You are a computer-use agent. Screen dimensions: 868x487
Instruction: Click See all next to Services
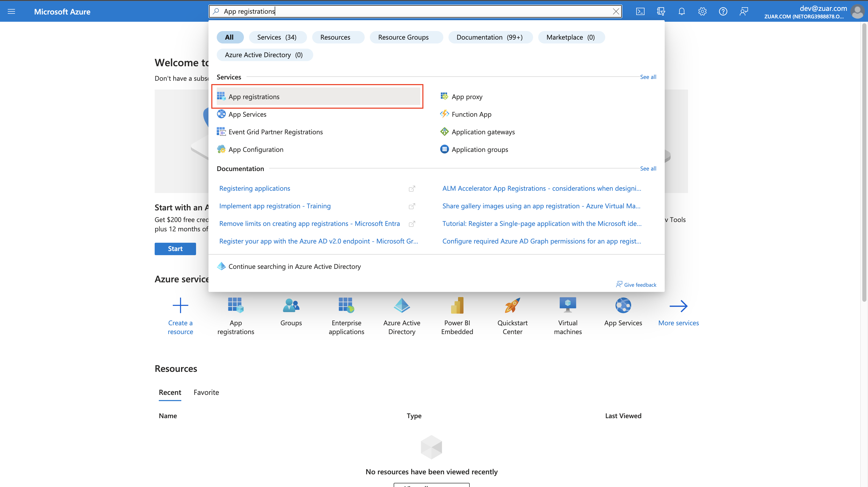point(648,77)
